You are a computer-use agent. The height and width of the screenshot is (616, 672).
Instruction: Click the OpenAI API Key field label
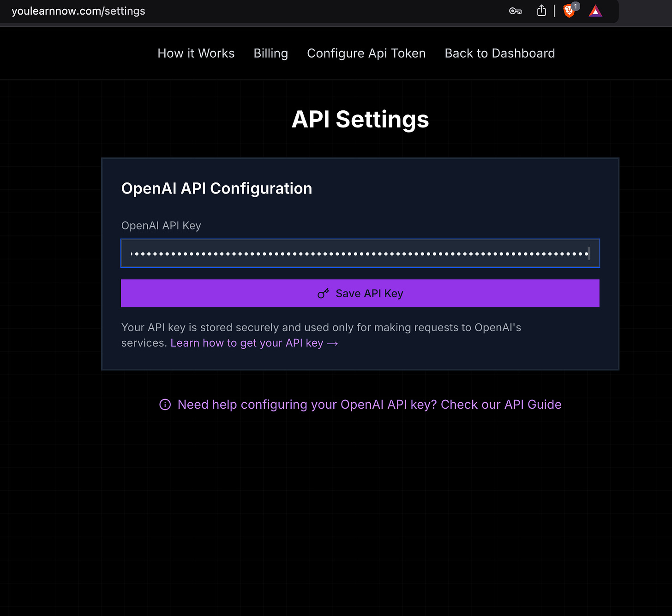click(161, 225)
